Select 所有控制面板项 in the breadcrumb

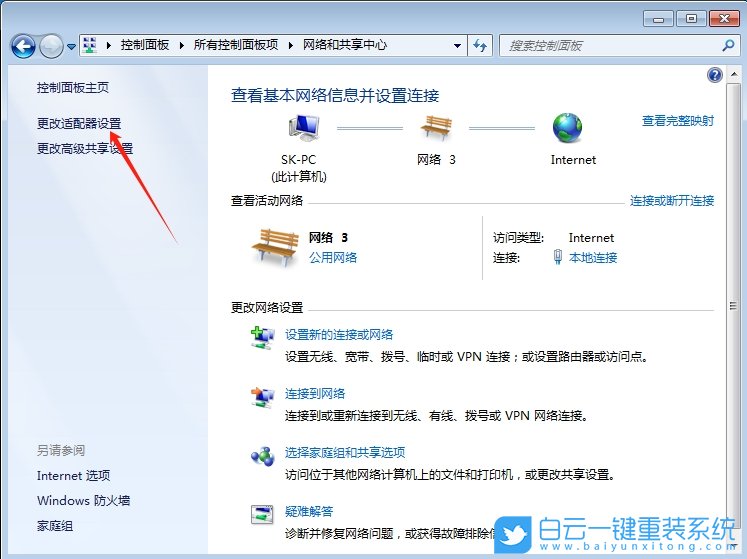(x=236, y=45)
